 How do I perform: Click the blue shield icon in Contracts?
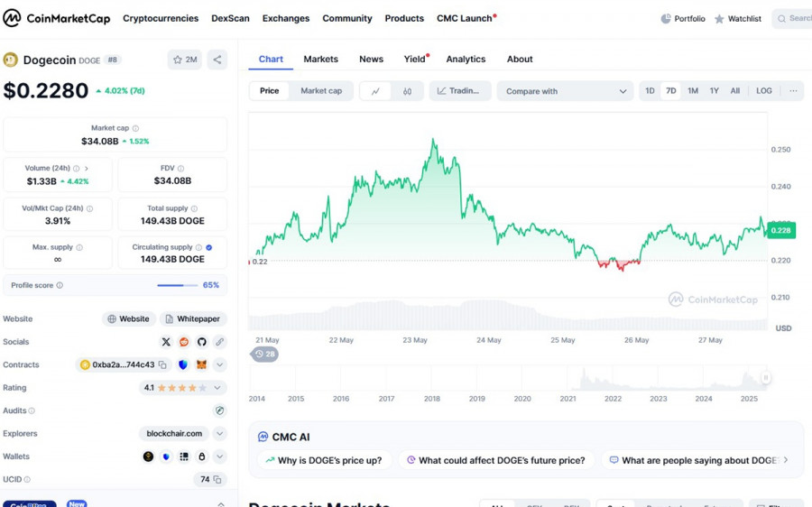[x=183, y=364]
